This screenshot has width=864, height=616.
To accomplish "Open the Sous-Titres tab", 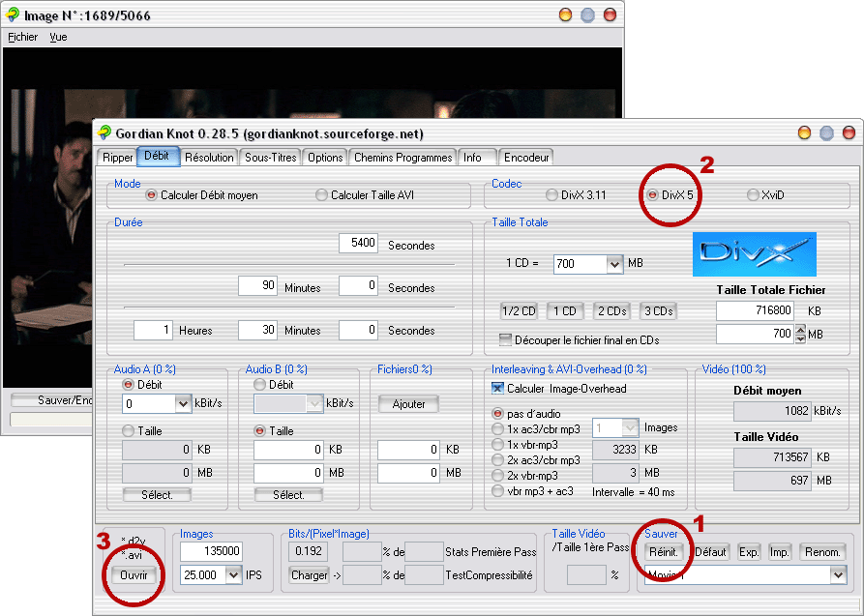I will (x=271, y=158).
